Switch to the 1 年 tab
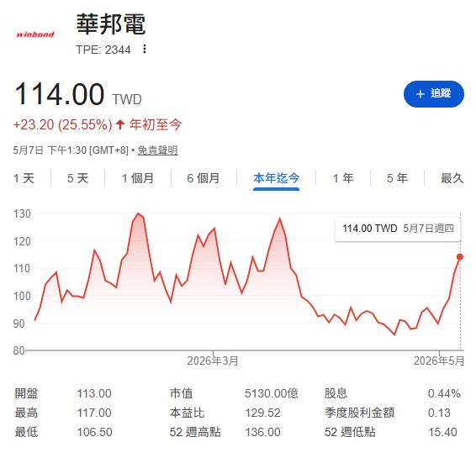476x458 pixels. pos(343,178)
